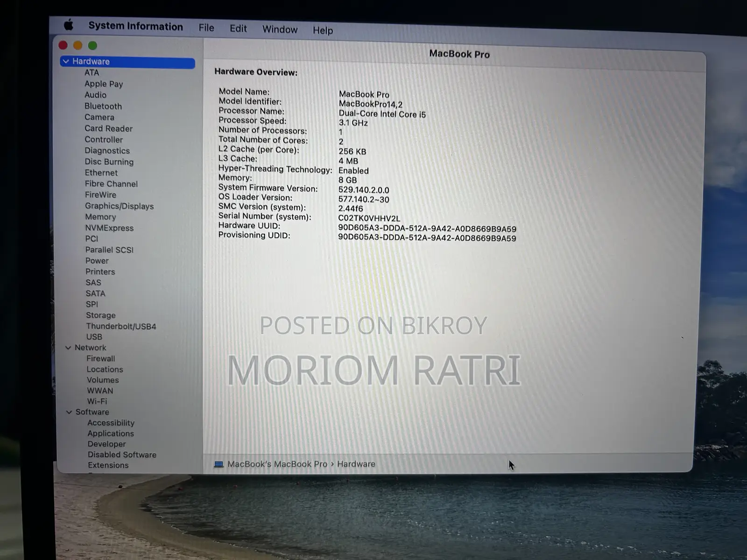Open the File menu

click(206, 28)
